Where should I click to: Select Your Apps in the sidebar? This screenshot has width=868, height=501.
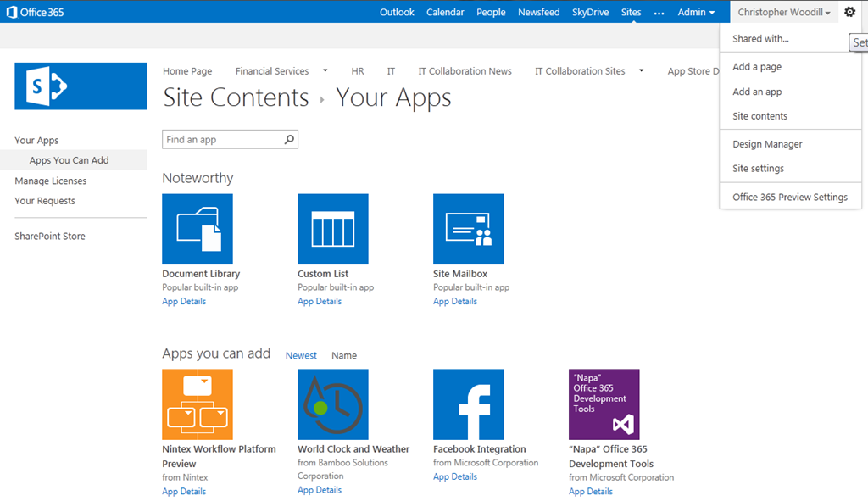[36, 140]
